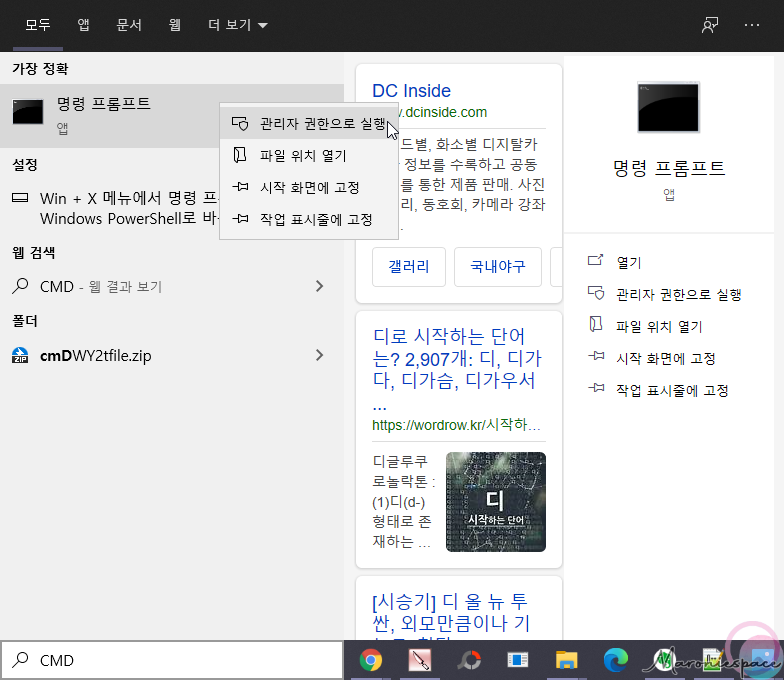The width and height of the screenshot is (784, 680).
Task: Click 작업 표시줄에 고정 in preview pane
Action: point(672,390)
